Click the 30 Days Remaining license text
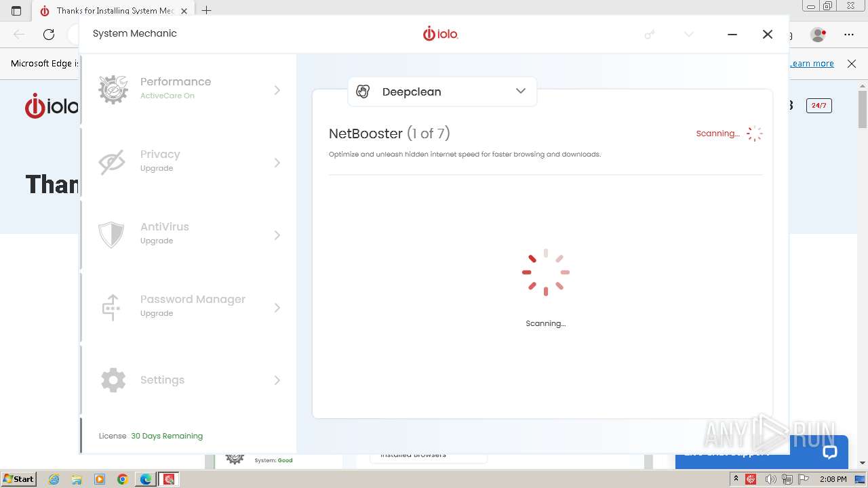Screen dimensions: 868x488 pyautogui.click(x=167, y=436)
